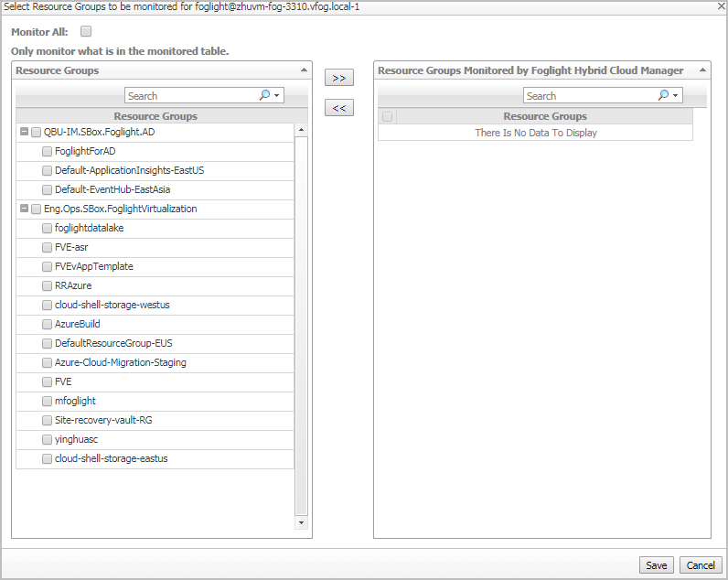Click the resource list scroll up arrow

[x=301, y=130]
